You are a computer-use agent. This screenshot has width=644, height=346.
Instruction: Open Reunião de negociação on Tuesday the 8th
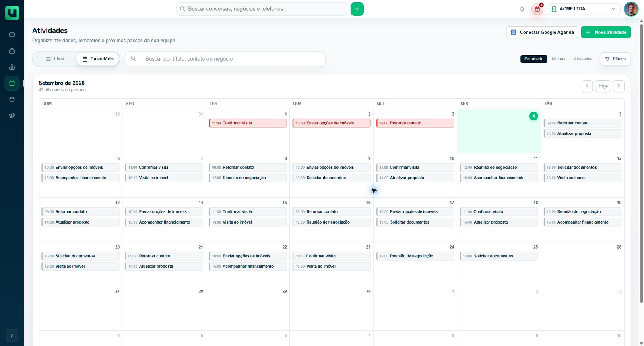(x=248, y=178)
